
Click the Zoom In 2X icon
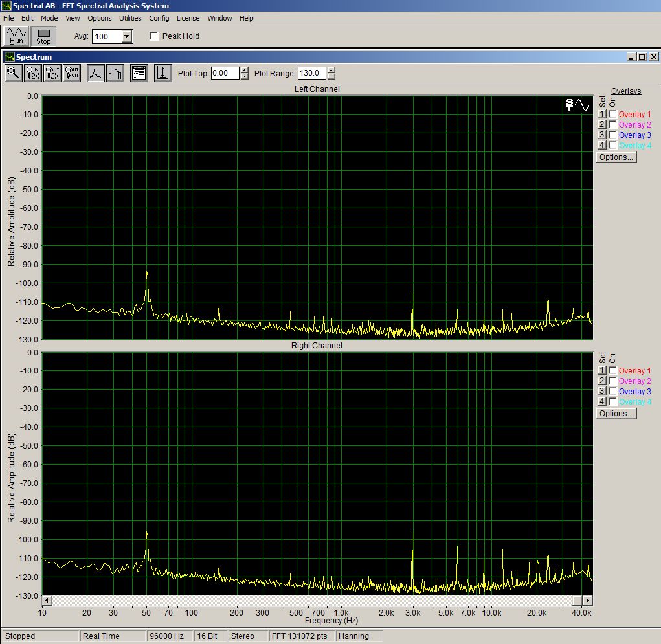(x=33, y=73)
